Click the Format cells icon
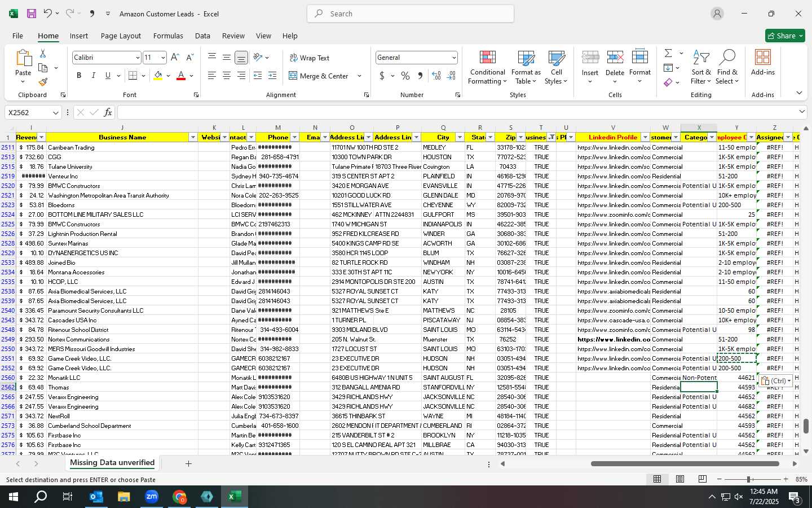812x508 pixels. point(640,58)
